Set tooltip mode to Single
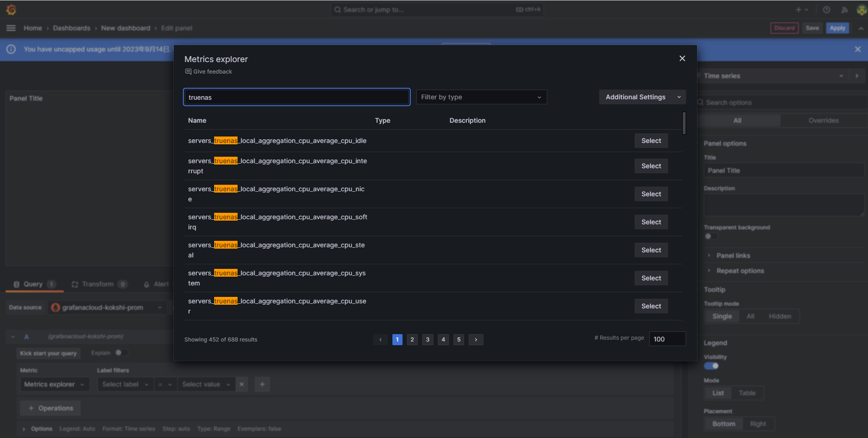The image size is (868, 438). (x=722, y=316)
